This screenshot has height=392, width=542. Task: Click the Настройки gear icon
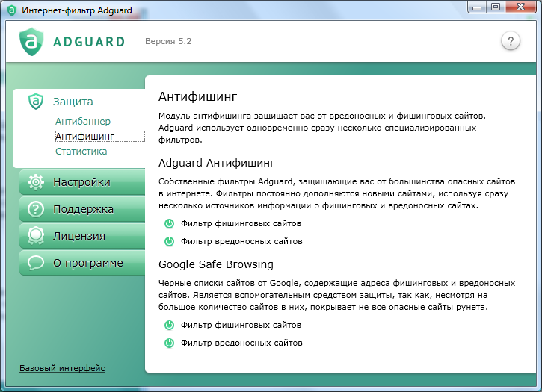click(36, 182)
